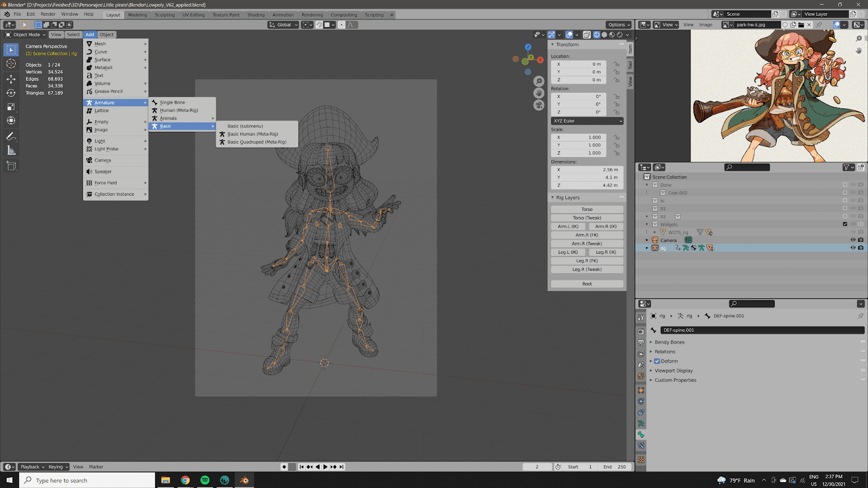
Task: Select the Cursor tool in left toolbar
Action: coord(11,64)
